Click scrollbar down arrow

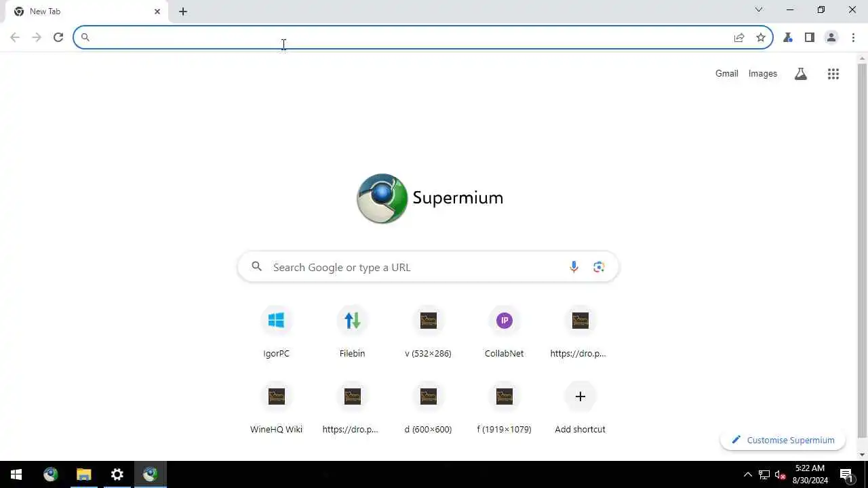(862, 455)
